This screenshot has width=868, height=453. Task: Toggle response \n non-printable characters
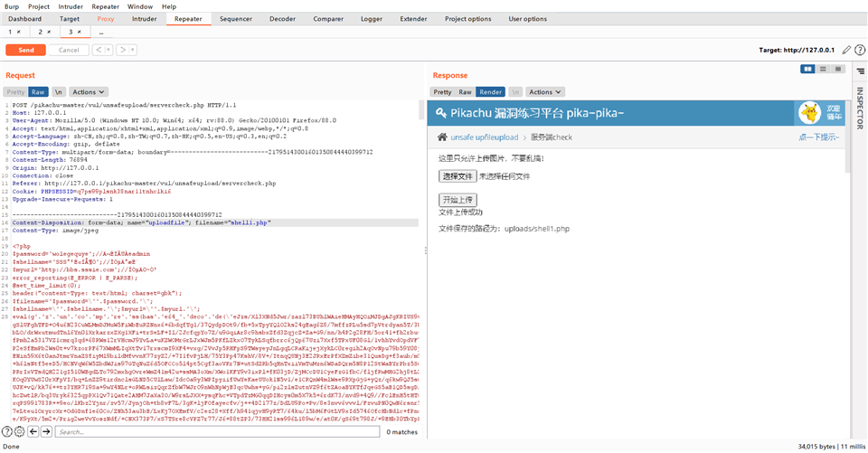pos(515,92)
